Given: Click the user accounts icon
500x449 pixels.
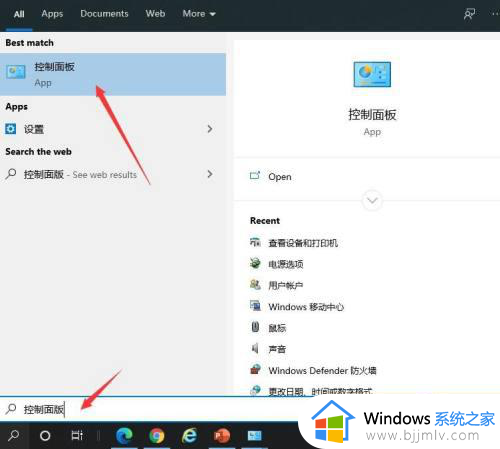Looking at the screenshot, I should pos(255,284).
